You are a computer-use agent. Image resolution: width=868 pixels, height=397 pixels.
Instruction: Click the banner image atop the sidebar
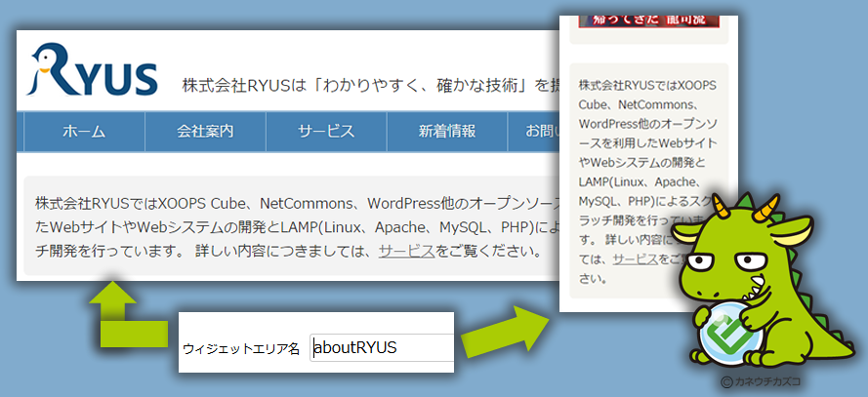point(648,21)
